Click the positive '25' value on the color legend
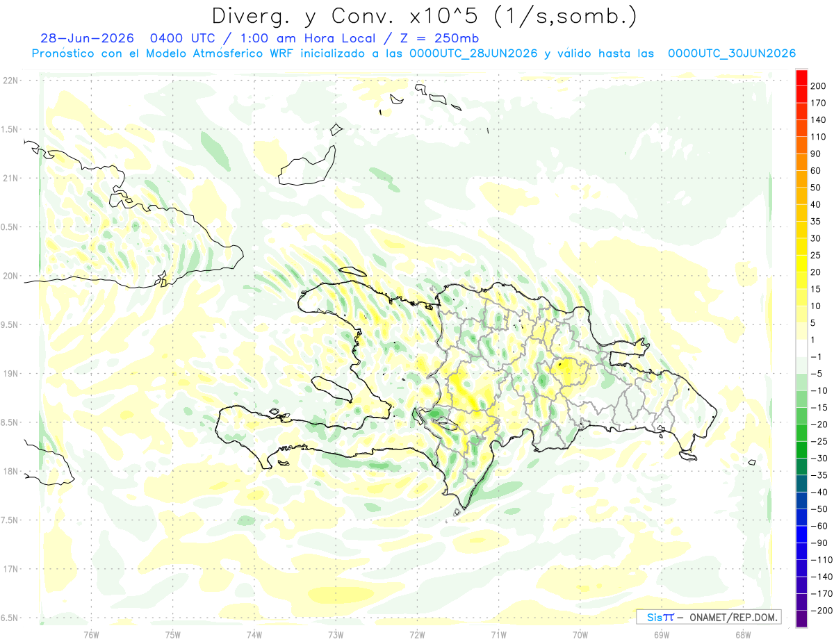Viewport: 834px width, 644px height. pyautogui.click(x=816, y=255)
